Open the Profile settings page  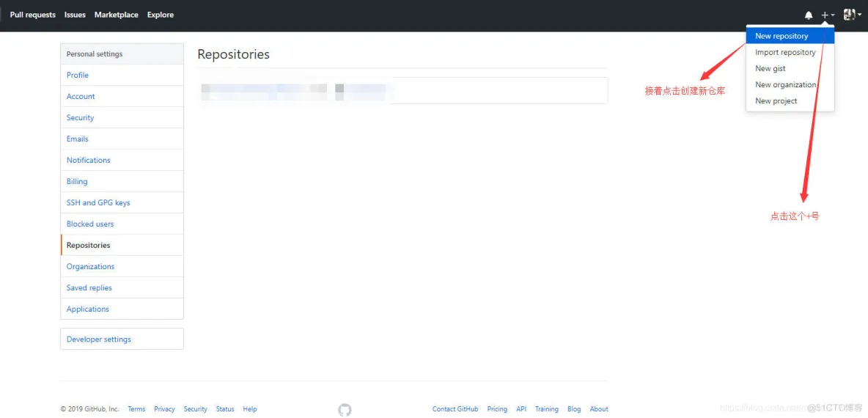pos(78,76)
